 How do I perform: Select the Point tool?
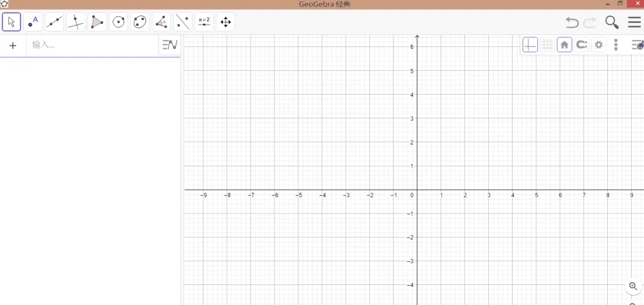(x=33, y=22)
